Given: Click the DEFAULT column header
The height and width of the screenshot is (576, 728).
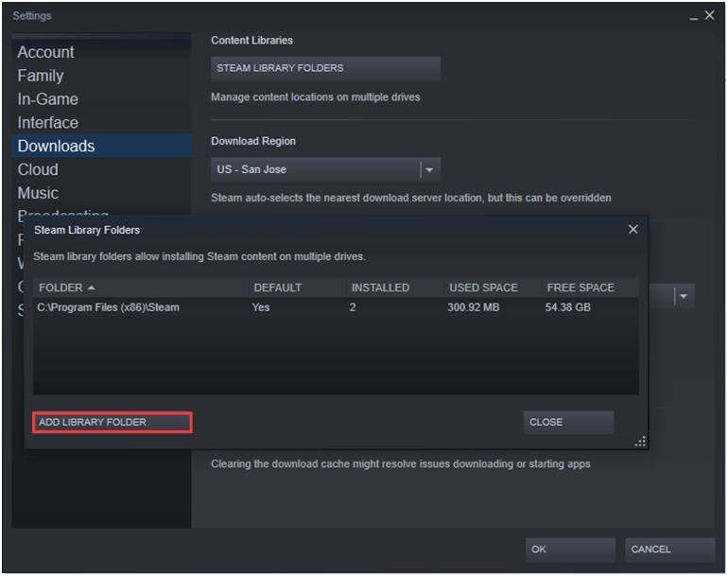Looking at the screenshot, I should [297, 288].
